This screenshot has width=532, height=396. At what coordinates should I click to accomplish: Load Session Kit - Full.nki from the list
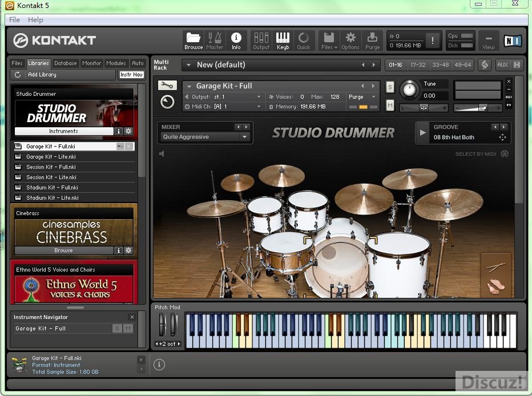pos(73,167)
